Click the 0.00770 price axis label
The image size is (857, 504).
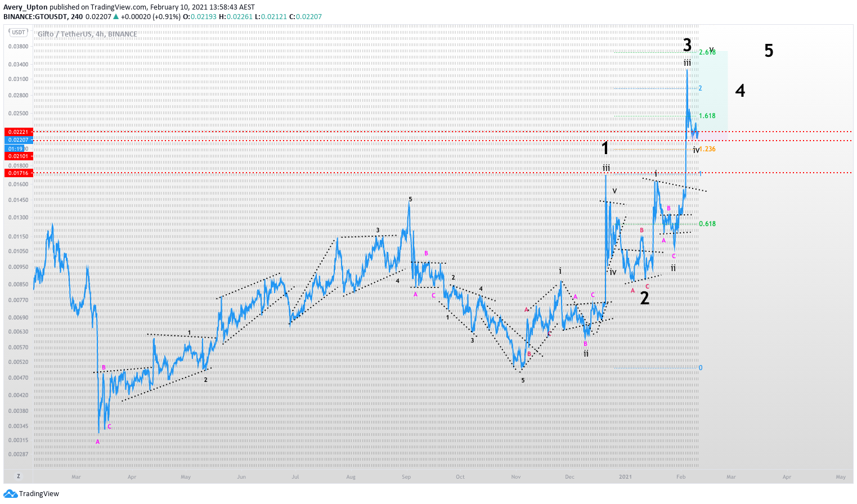tap(19, 300)
